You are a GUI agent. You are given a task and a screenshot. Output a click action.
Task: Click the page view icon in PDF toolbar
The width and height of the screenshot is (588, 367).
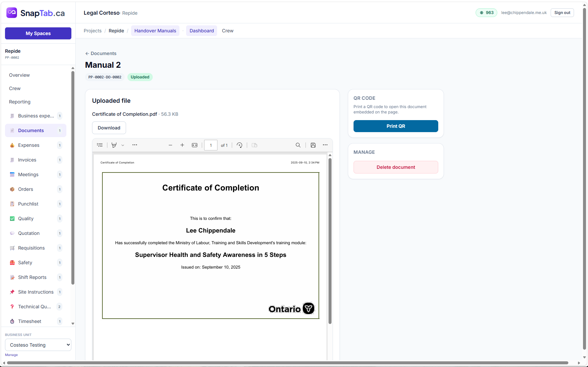pyautogui.click(x=254, y=145)
